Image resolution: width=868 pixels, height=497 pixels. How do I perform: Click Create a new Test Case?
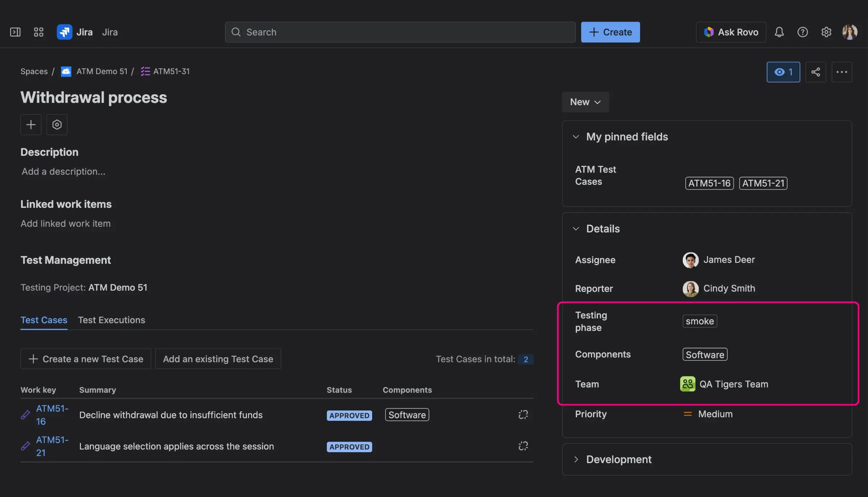coord(85,359)
